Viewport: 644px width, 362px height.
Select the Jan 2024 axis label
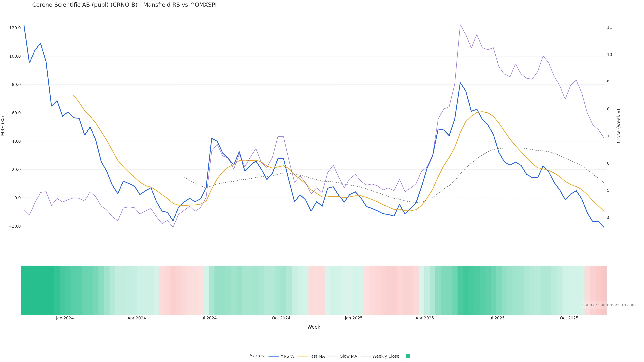tap(65, 318)
